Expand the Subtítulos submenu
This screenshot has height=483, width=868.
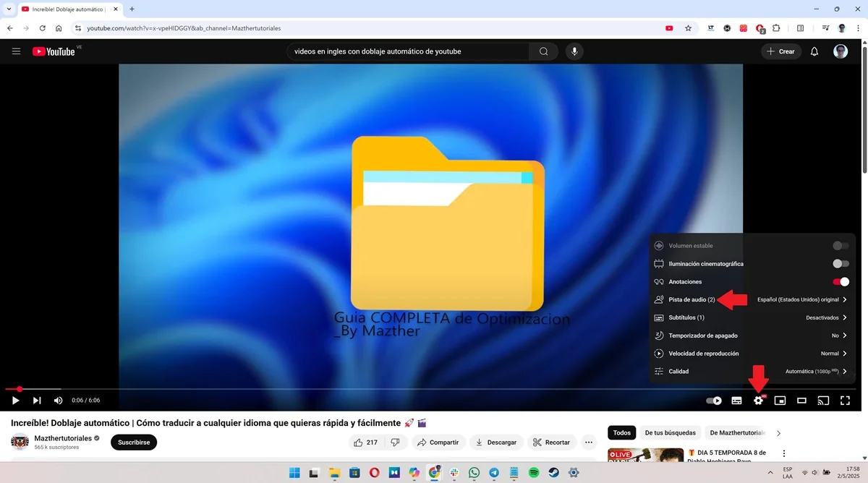pyautogui.click(x=752, y=317)
